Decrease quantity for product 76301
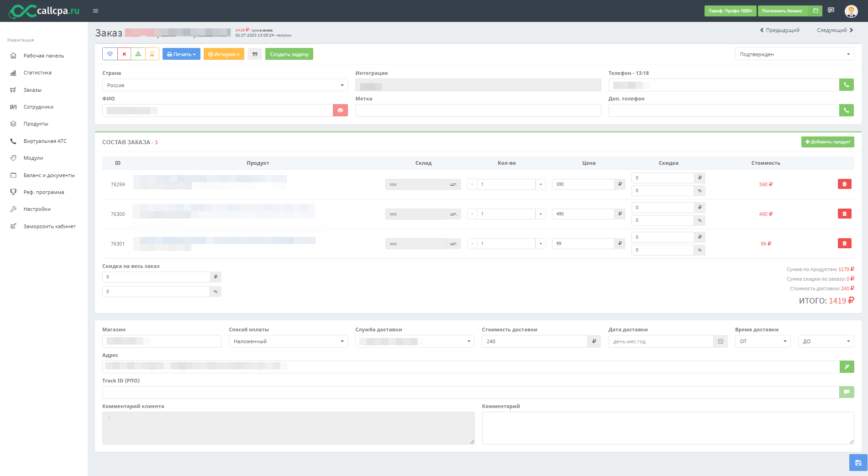Image resolution: width=868 pixels, height=476 pixels. click(x=472, y=244)
